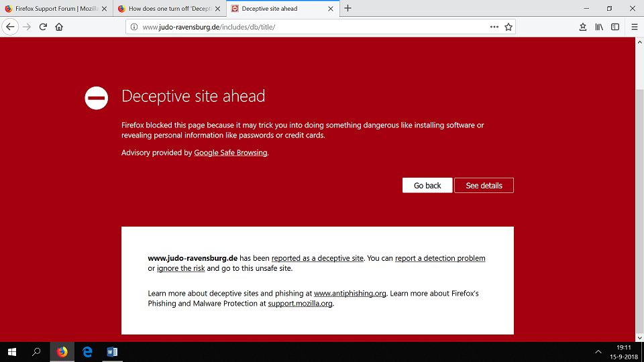Open page actions three-dot menu
Viewport: 644px width, 362px height.
(494, 27)
